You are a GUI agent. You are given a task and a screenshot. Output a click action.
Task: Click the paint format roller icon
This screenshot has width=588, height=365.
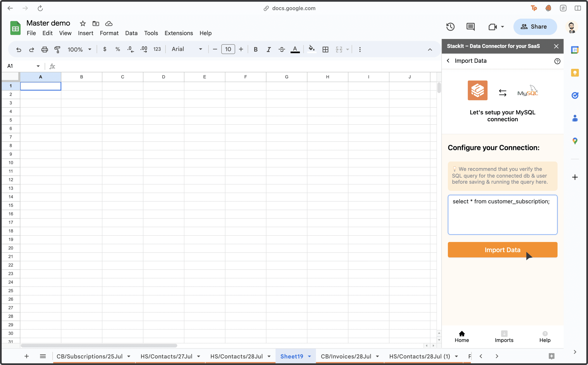[x=57, y=49]
